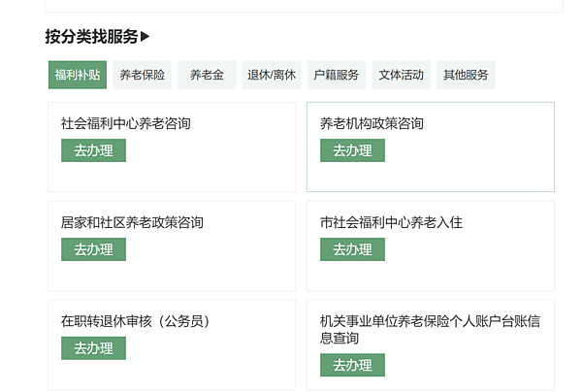Select the 其他服务 tab
Image resolution: width=582 pixels, height=392 pixels.
[x=466, y=75]
